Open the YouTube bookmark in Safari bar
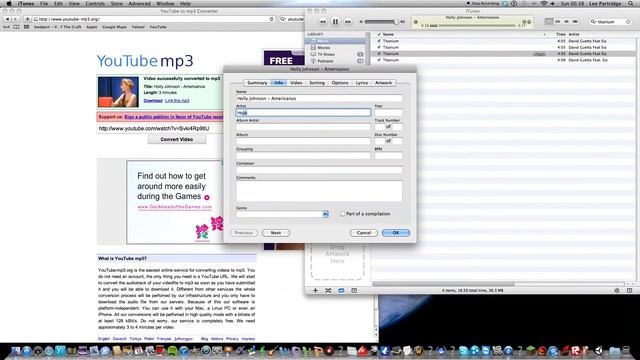The height and width of the screenshot is (360, 640). pyautogui.click(x=158, y=27)
